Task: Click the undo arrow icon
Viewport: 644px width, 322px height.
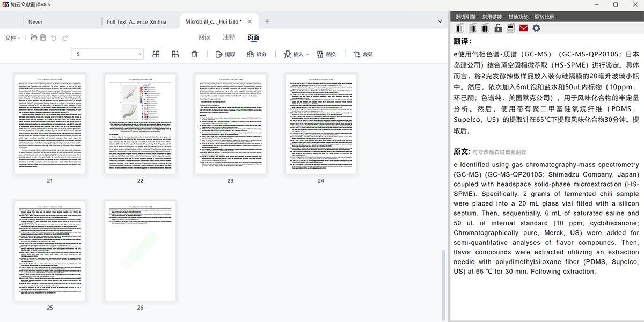Action: (x=53, y=38)
